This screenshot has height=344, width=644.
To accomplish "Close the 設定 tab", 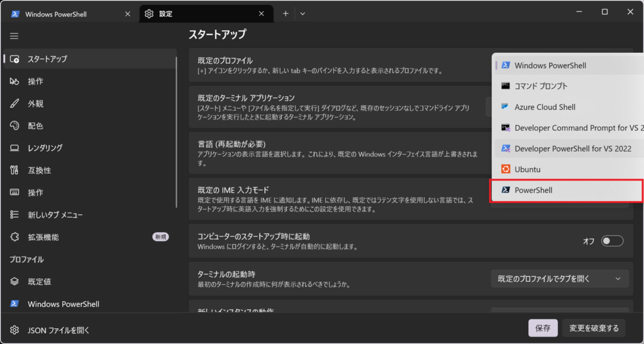I will coord(261,14).
